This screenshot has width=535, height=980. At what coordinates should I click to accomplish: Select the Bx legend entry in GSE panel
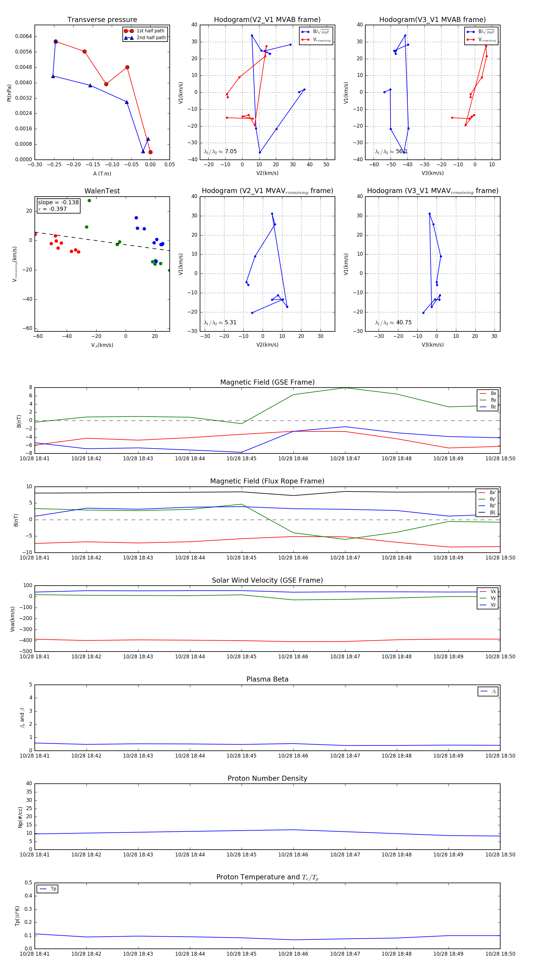pos(488,393)
